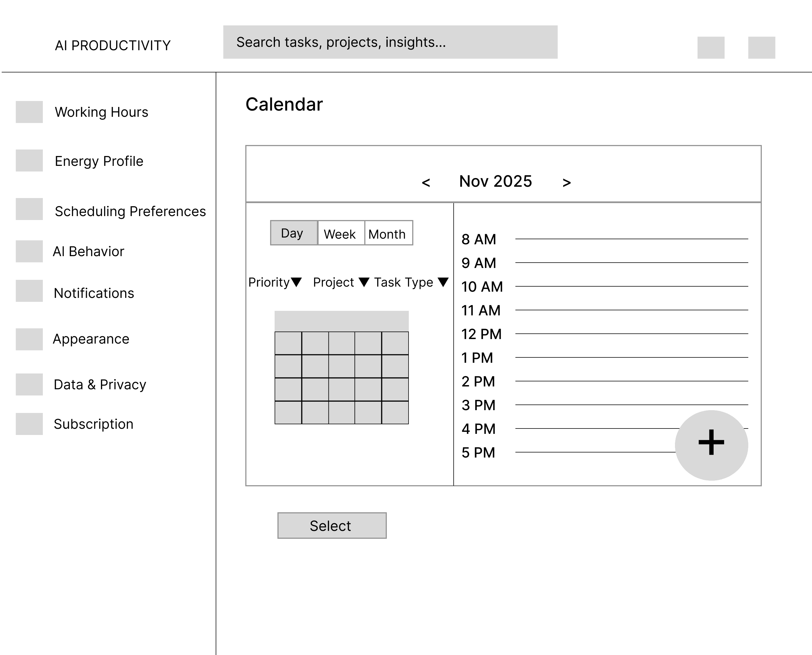
Task: Go to previous month arrow
Action: 426,183
